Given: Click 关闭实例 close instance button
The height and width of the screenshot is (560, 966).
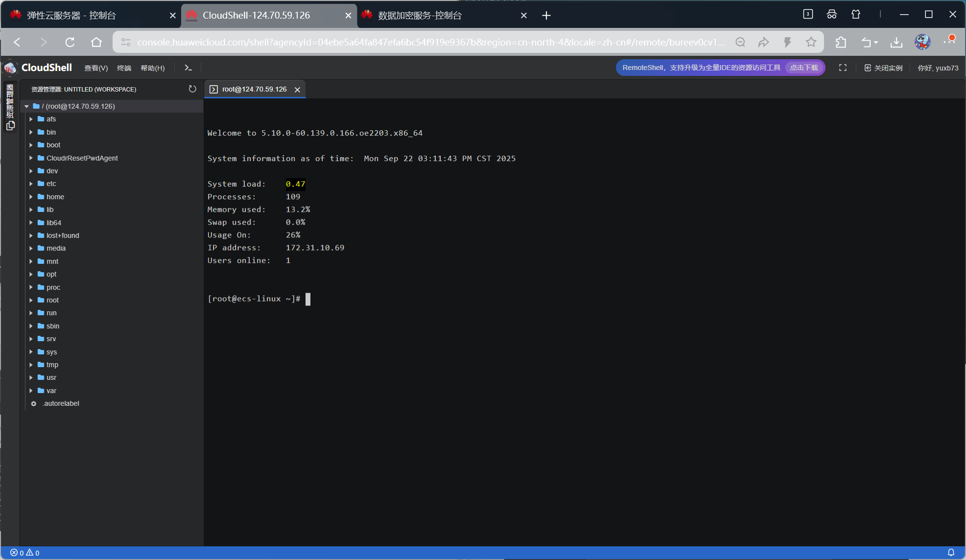Looking at the screenshot, I should (884, 68).
